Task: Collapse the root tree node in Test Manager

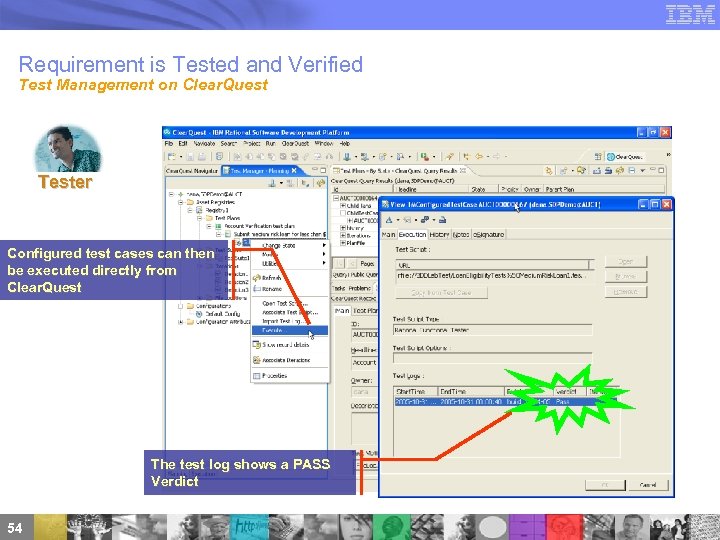Action: pos(171,194)
